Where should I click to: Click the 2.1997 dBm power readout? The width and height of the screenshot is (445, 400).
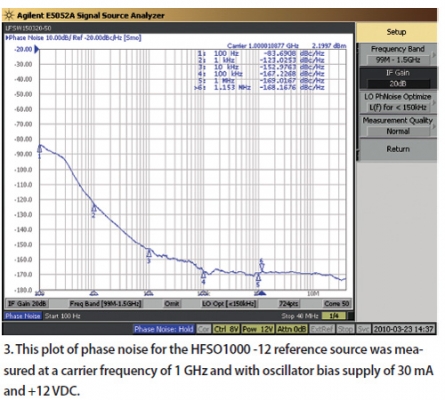pyautogui.click(x=329, y=46)
